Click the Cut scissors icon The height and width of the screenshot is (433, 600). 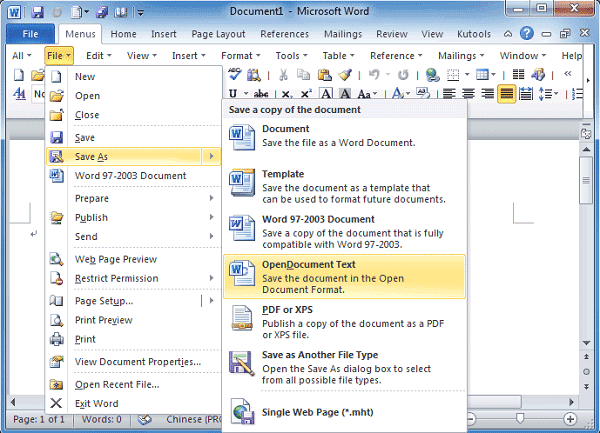tap(283, 75)
